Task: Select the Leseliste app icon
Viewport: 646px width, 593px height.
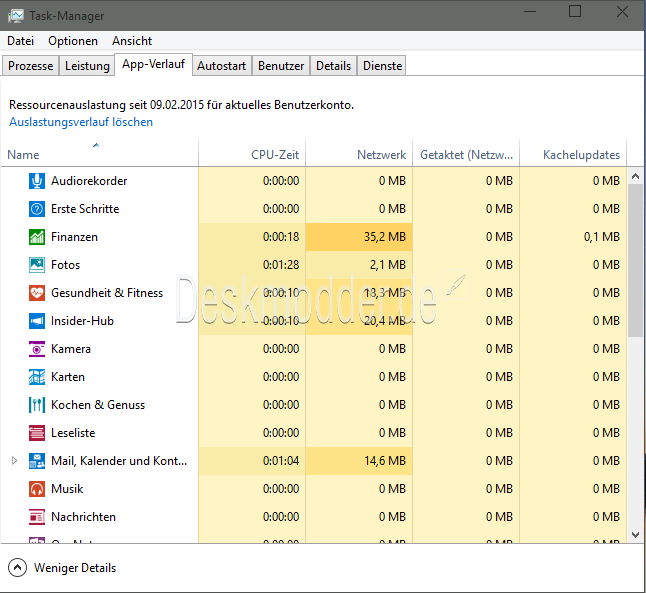Action: [37, 433]
